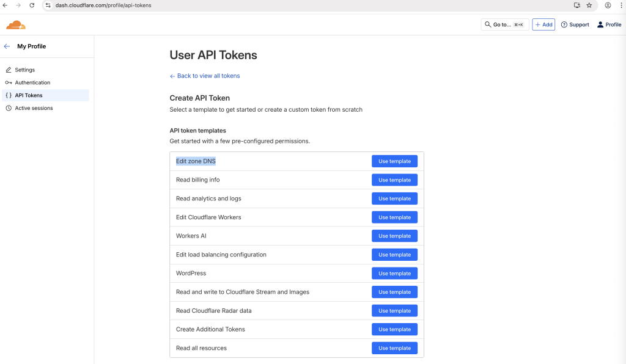Click the Cloudflare logo icon

click(16, 25)
